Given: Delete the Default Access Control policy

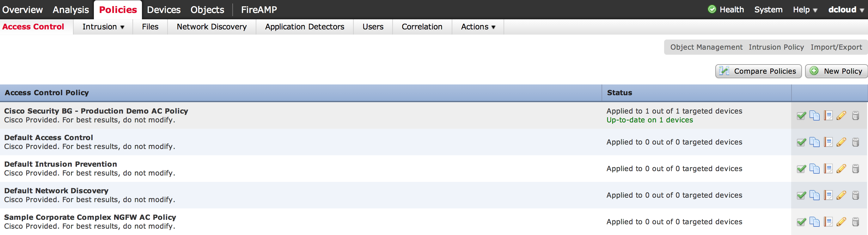Looking at the screenshot, I should click(x=856, y=142).
